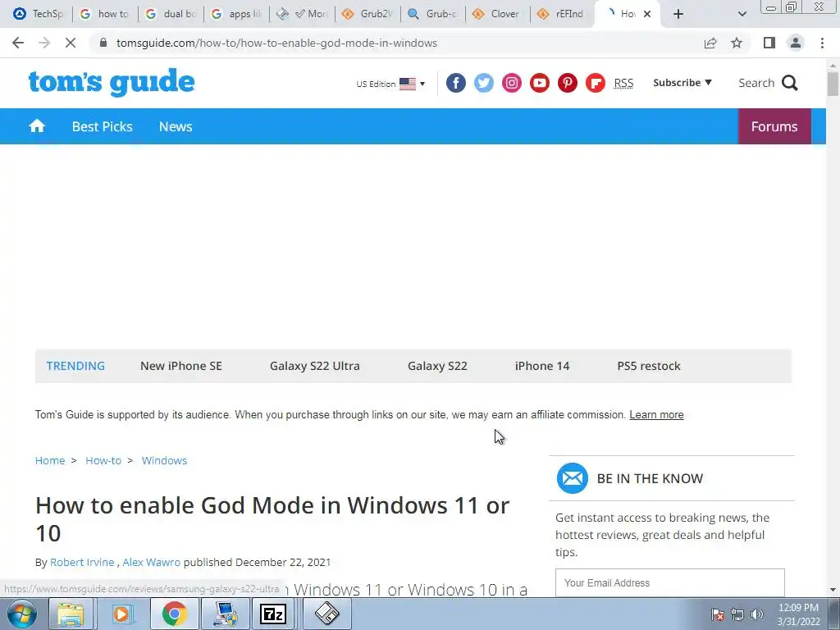Switch to rEFInd tab
Viewport: 840px width, 630px height.
tap(563, 14)
